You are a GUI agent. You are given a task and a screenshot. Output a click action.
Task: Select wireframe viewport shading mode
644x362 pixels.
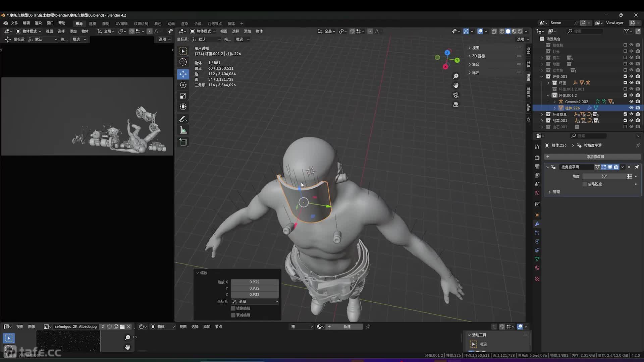coord(502,31)
